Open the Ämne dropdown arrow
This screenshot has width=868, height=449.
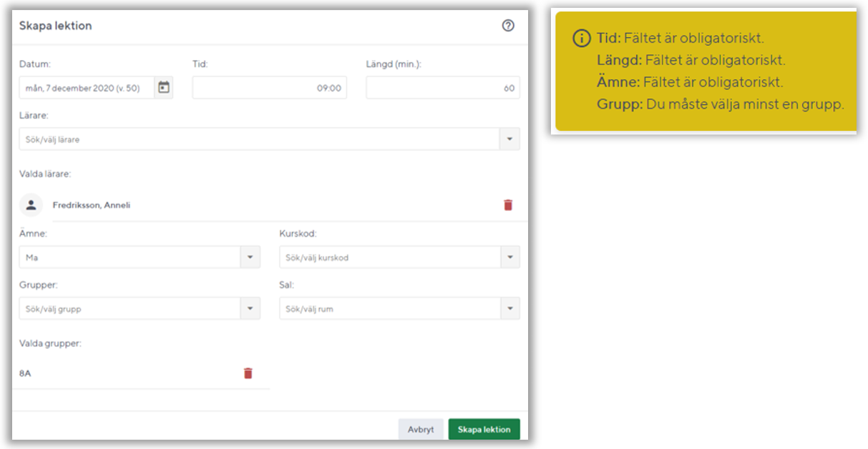click(250, 257)
